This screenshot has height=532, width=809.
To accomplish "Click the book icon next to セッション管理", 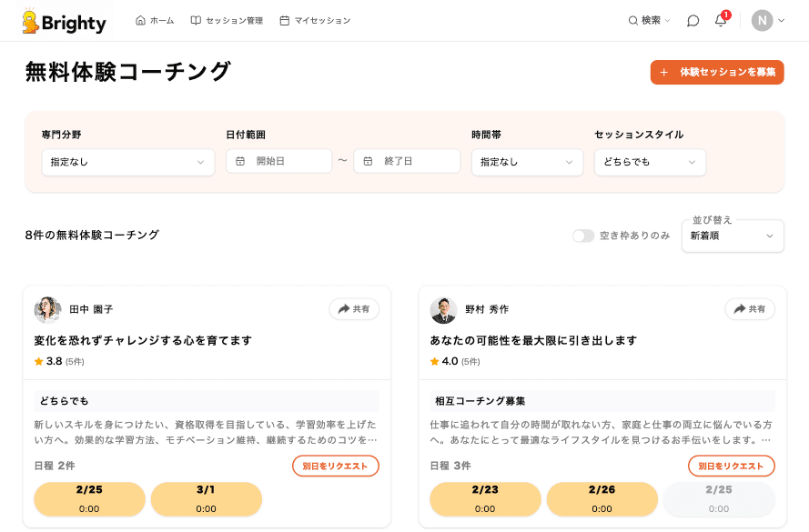I will 197,18.
